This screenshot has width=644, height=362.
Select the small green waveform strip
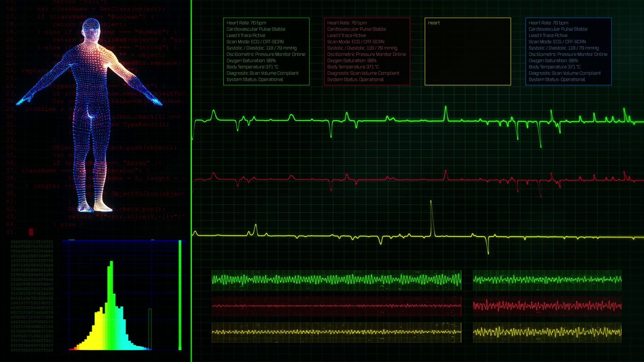point(547,280)
